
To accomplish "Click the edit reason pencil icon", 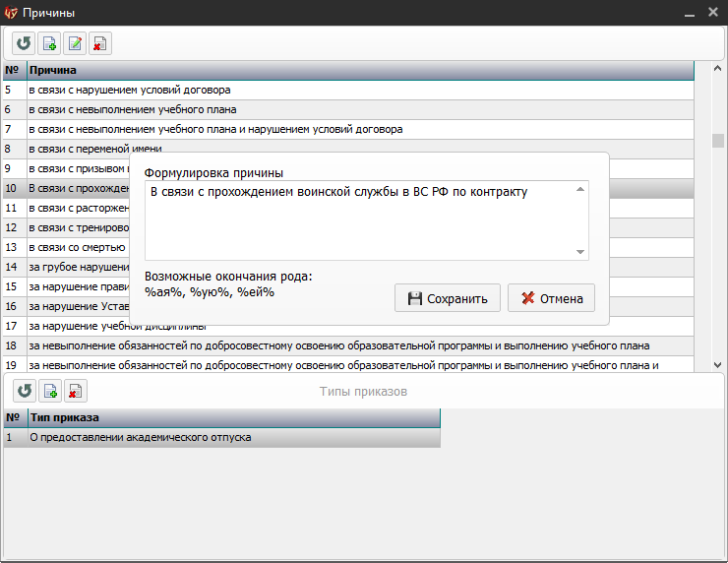I will tap(75, 43).
